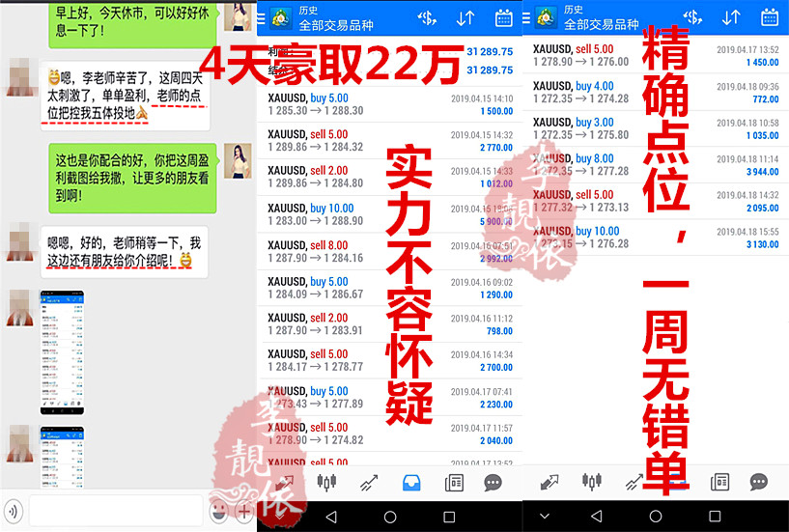The height and width of the screenshot is (532, 789).
Task: Click the chat message text input field
Action: (114, 512)
